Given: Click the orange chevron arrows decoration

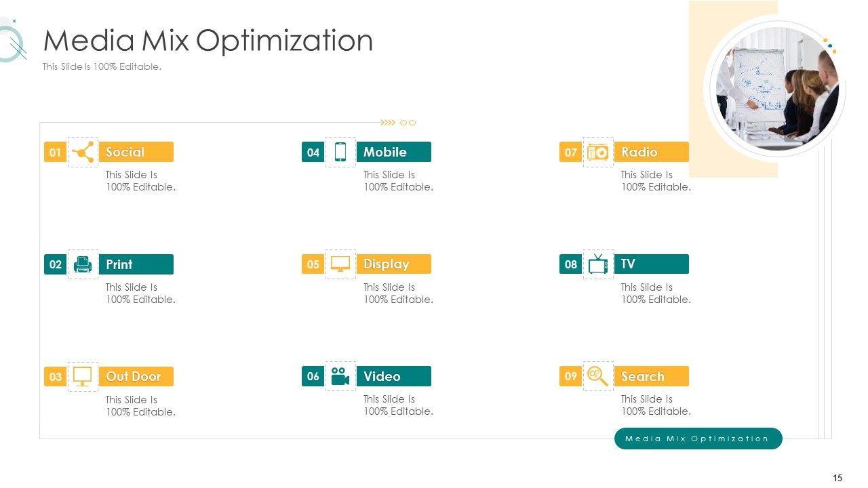Looking at the screenshot, I should coord(388,123).
